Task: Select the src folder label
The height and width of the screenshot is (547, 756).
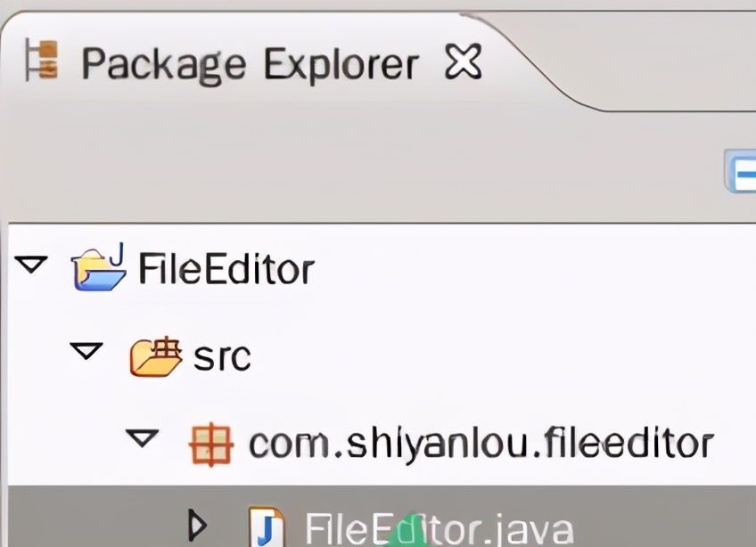Action: [x=222, y=355]
